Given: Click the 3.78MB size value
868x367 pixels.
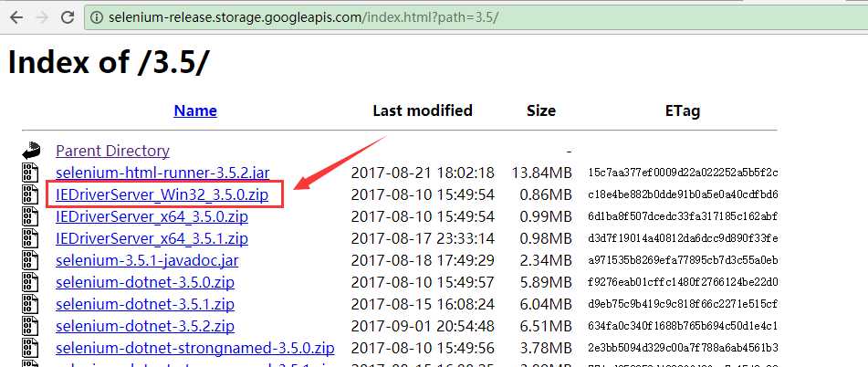Looking at the screenshot, I should tap(546, 348).
